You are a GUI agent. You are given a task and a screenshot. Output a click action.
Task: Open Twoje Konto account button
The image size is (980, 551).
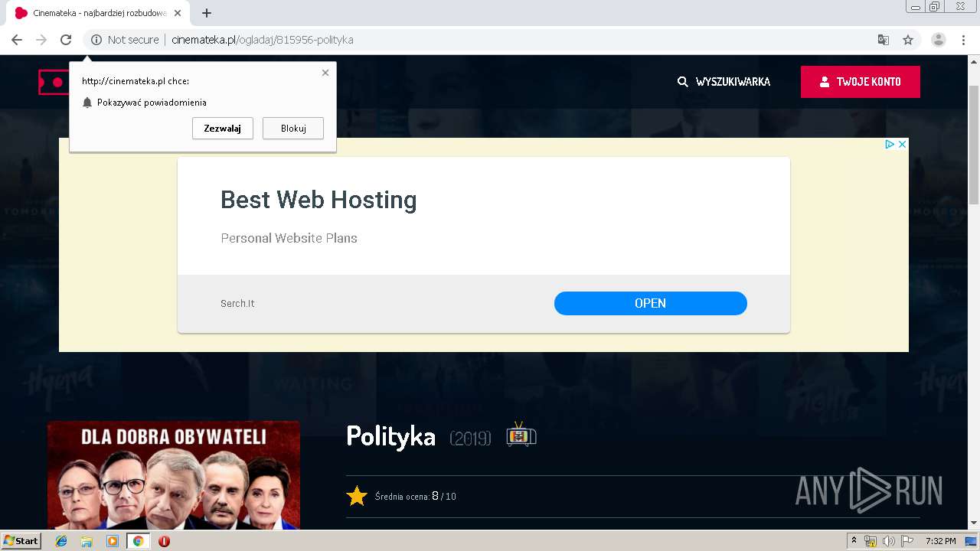click(861, 82)
